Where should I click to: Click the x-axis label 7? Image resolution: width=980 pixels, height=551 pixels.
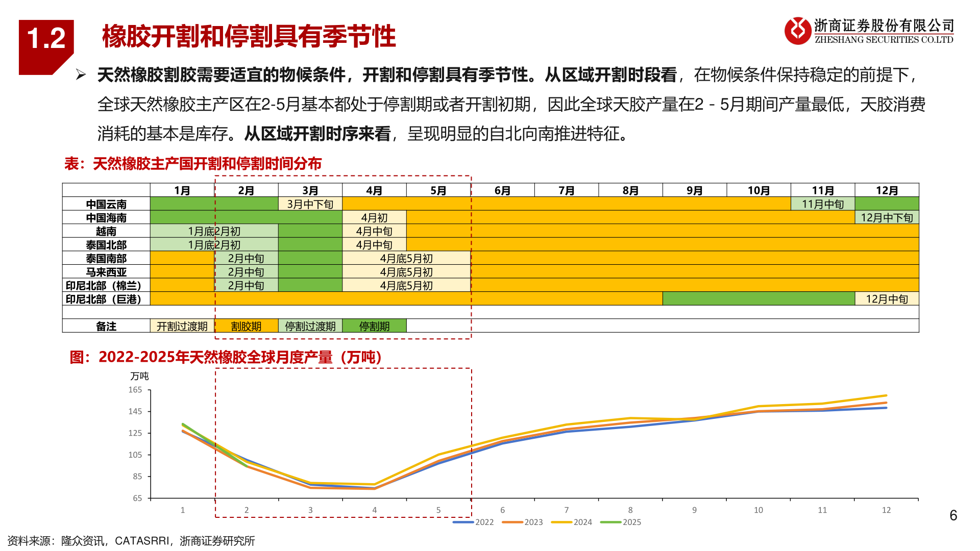(x=567, y=510)
